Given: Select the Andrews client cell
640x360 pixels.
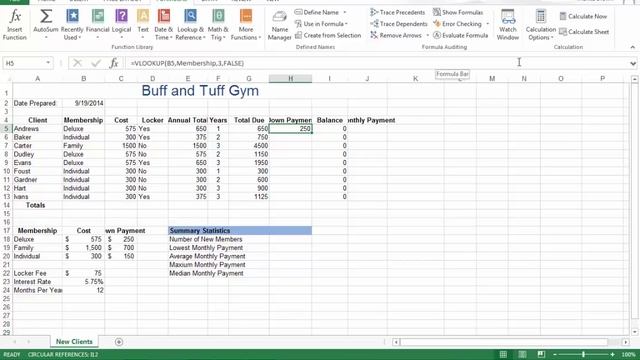Looking at the screenshot, I should (x=38, y=129).
